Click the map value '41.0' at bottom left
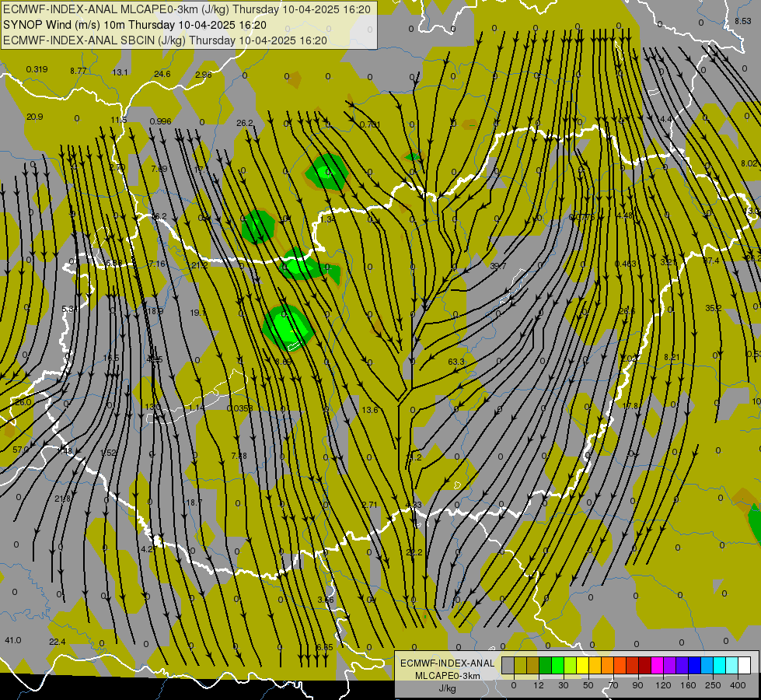 pyautogui.click(x=13, y=640)
